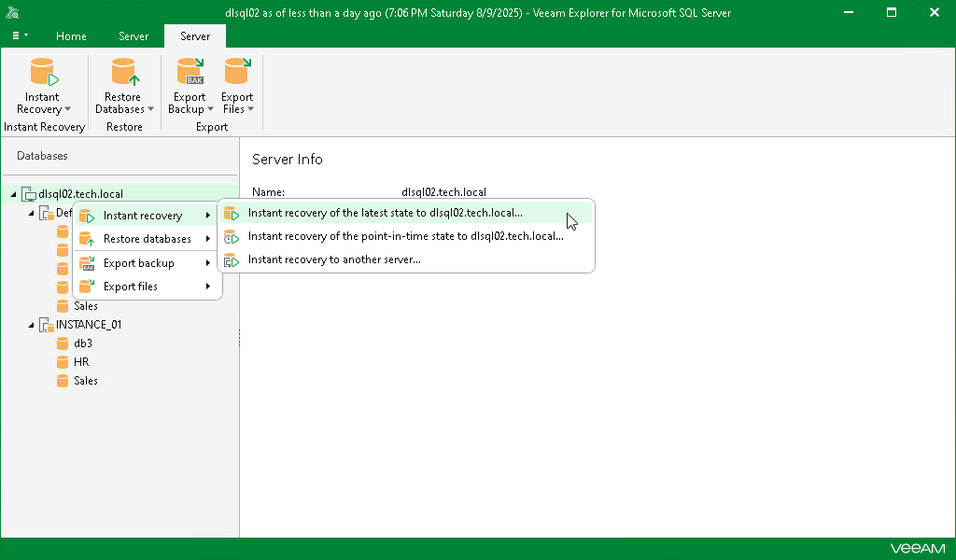This screenshot has height=560, width=956.
Task: Select instant recovery of latest state
Action: (x=406, y=213)
